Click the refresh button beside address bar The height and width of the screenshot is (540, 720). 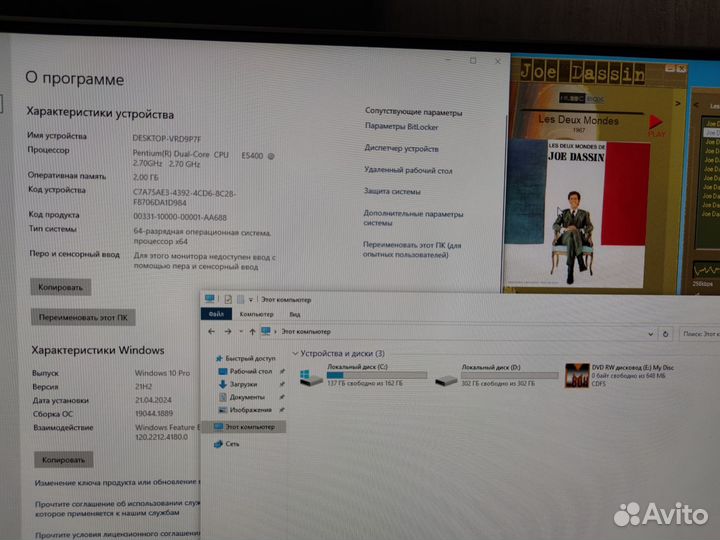pos(665,334)
